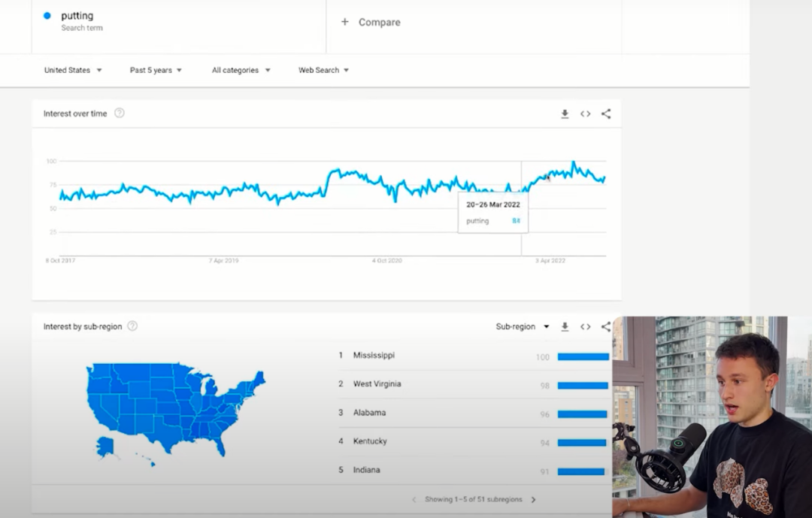This screenshot has width=812, height=518.
Task: Select Alabama in the sub-region list
Action: (x=474, y=413)
